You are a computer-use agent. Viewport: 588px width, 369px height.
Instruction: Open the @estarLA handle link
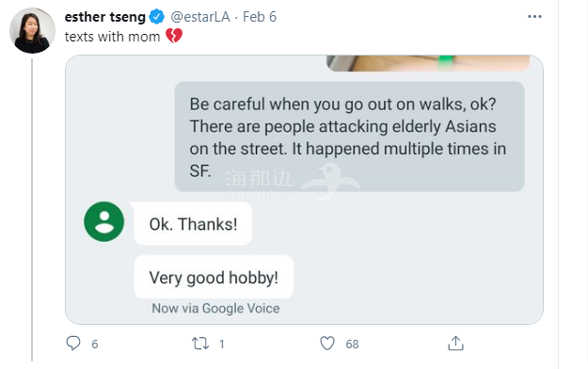[200, 17]
